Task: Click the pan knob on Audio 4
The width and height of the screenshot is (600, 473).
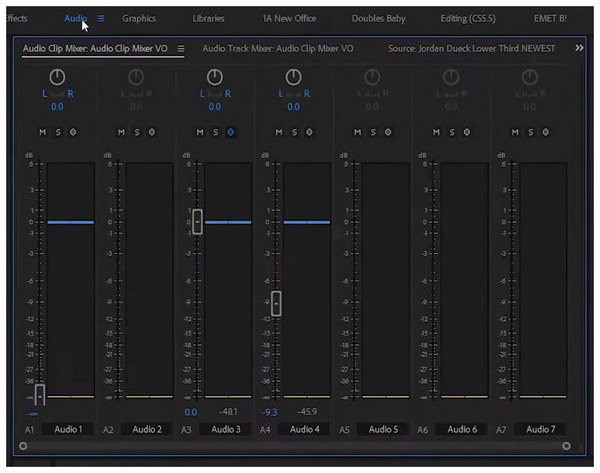Action: pyautogui.click(x=293, y=77)
